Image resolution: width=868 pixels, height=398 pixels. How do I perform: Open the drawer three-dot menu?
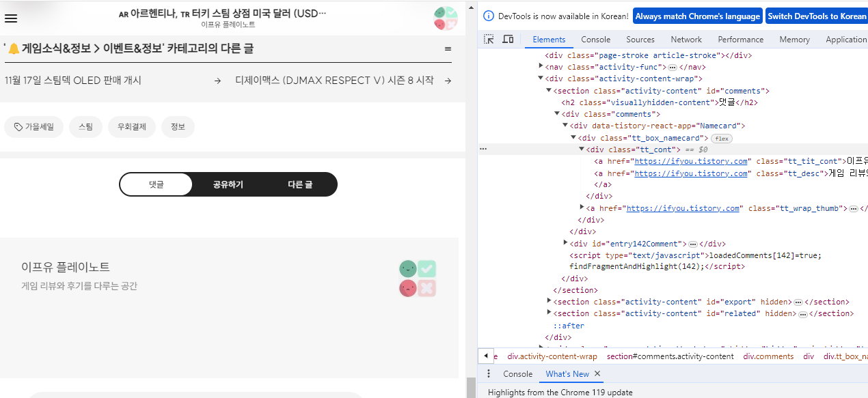point(489,374)
